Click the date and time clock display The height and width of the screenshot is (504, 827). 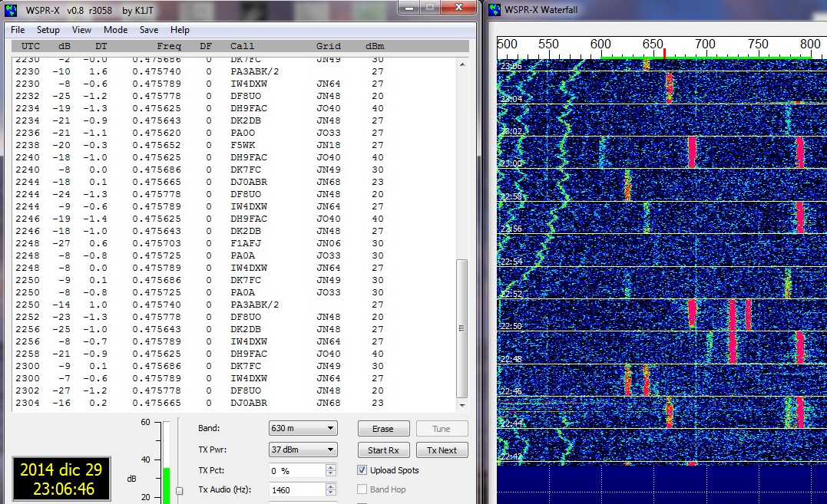click(x=61, y=479)
